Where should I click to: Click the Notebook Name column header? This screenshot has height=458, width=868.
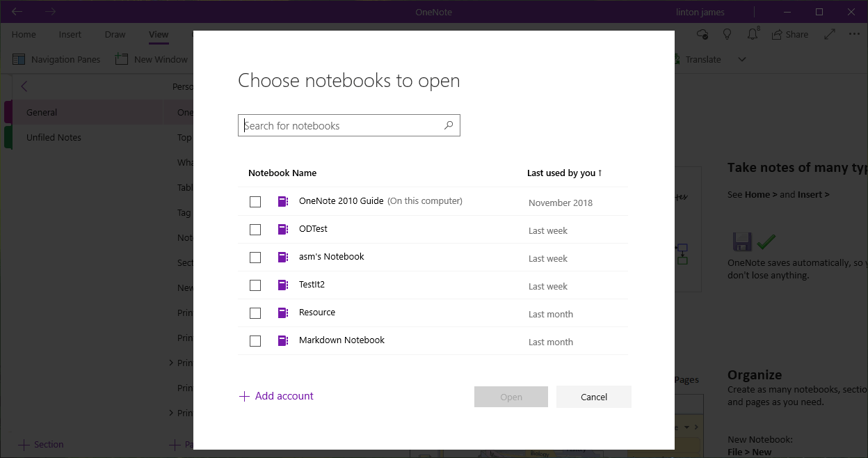coord(282,173)
